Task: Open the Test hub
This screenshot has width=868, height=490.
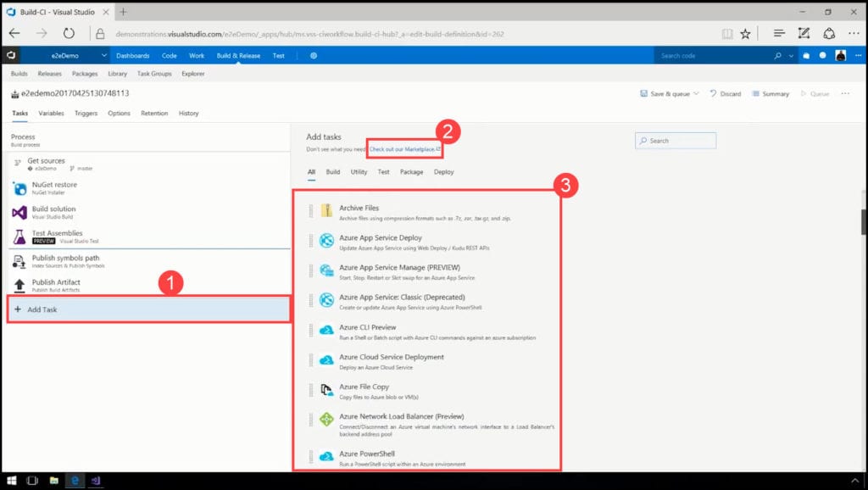Action: 278,56
